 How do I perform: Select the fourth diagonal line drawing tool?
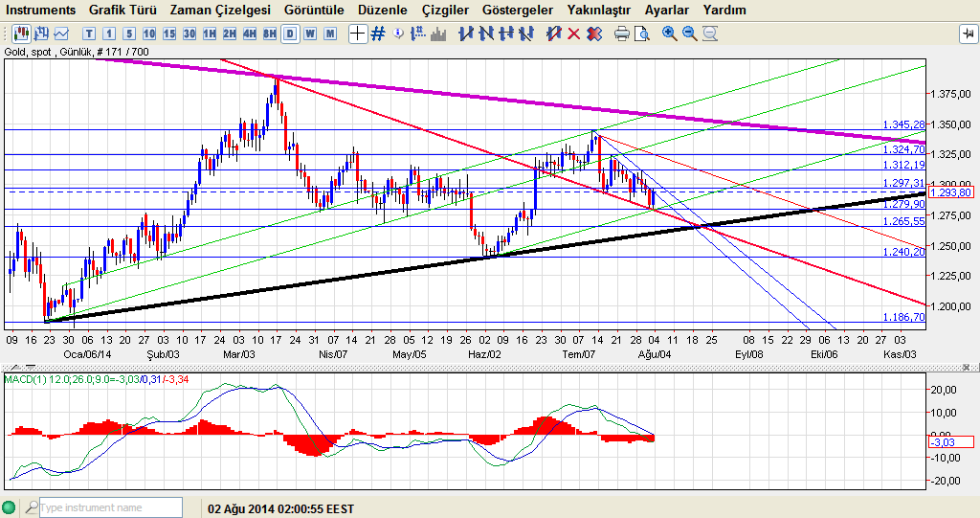525,34
